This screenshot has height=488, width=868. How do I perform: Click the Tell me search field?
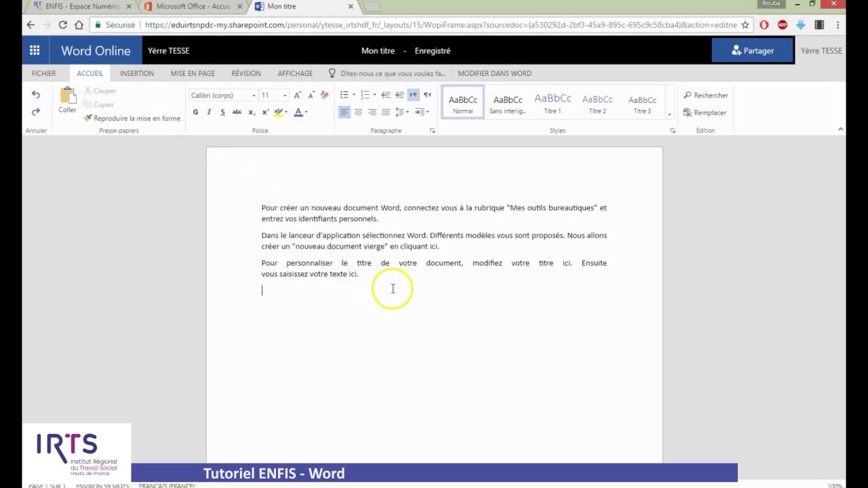393,73
